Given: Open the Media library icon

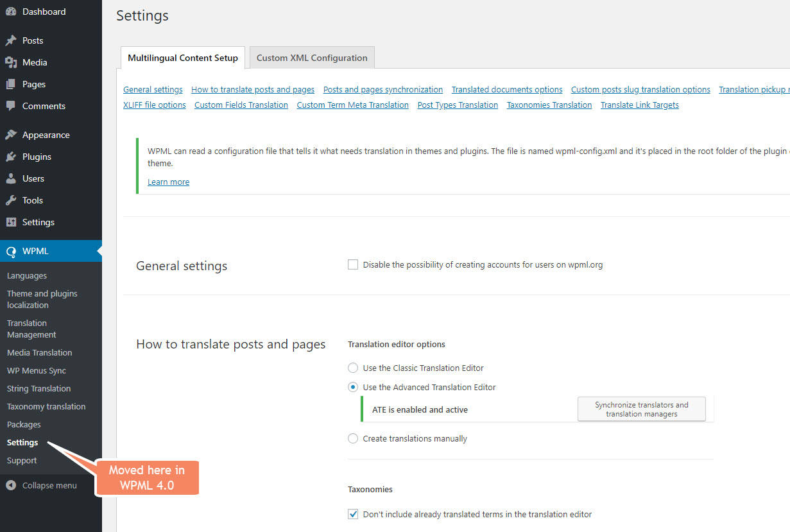Looking at the screenshot, I should click(11, 62).
